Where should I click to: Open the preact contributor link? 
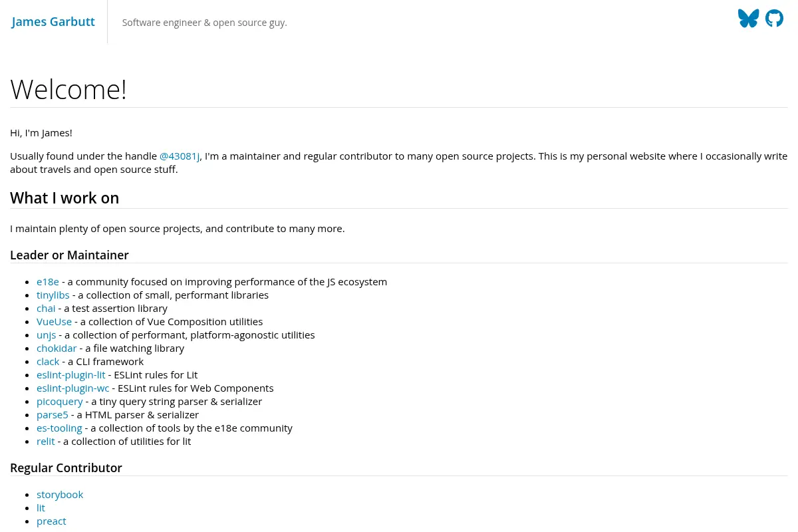tap(51, 521)
